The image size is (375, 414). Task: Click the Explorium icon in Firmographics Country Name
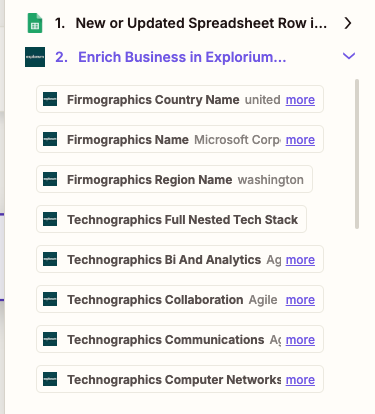tap(50, 99)
